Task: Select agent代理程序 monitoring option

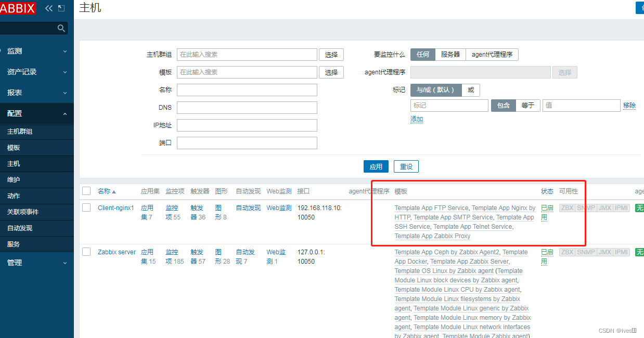Action: click(492, 55)
